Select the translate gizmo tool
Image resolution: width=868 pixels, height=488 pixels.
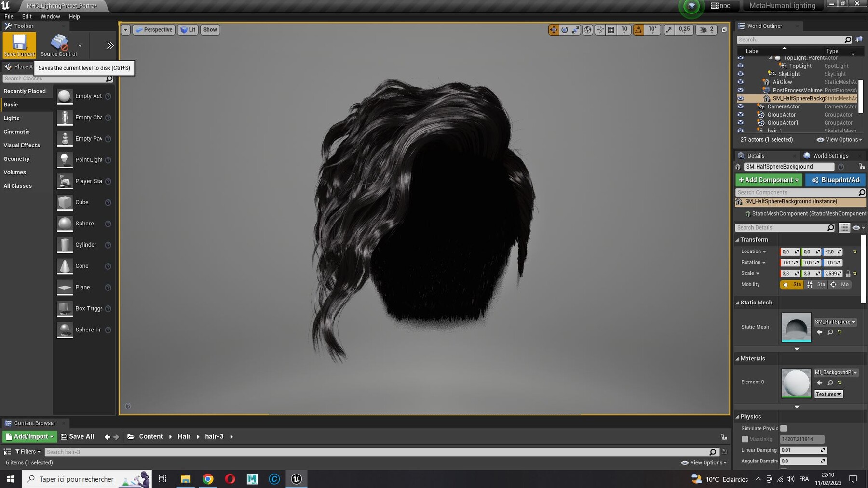tap(554, 30)
